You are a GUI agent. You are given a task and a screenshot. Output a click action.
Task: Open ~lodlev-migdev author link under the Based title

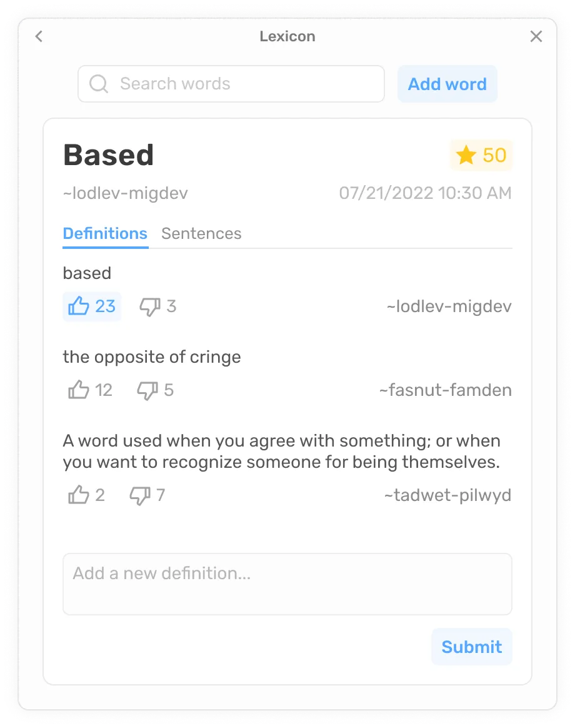[x=125, y=193]
